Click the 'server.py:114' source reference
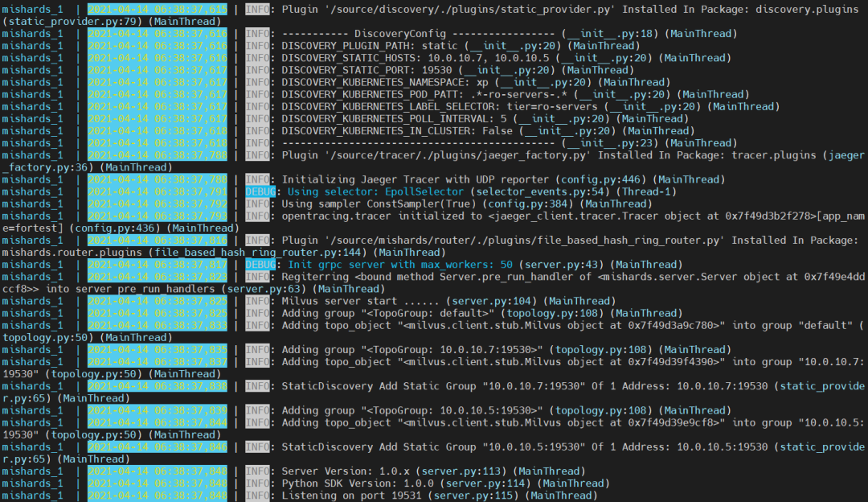The height and width of the screenshot is (502, 868). 485,485
